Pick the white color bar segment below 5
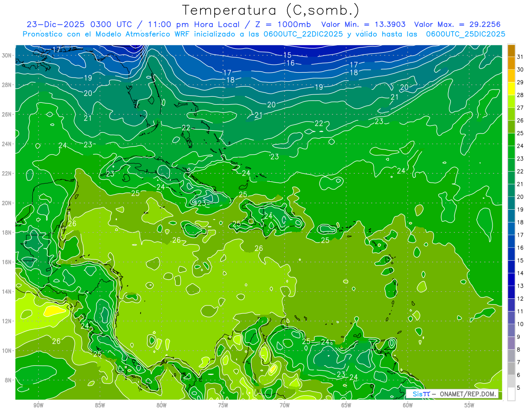The image size is (532, 411). [x=511, y=394]
